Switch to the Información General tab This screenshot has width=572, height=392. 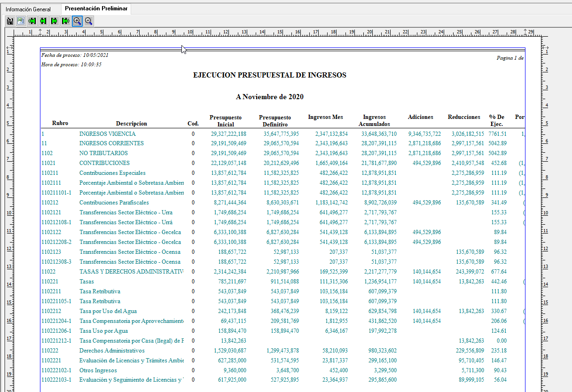click(x=28, y=9)
